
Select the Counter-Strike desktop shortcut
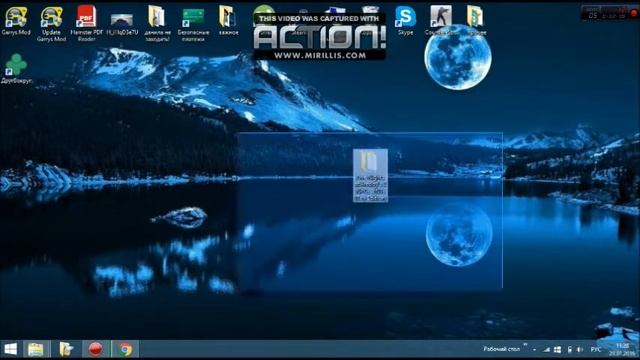pyautogui.click(x=440, y=20)
